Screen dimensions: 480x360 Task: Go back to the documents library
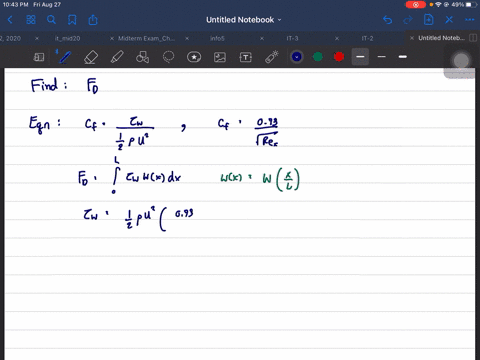pyautogui.click(x=10, y=20)
